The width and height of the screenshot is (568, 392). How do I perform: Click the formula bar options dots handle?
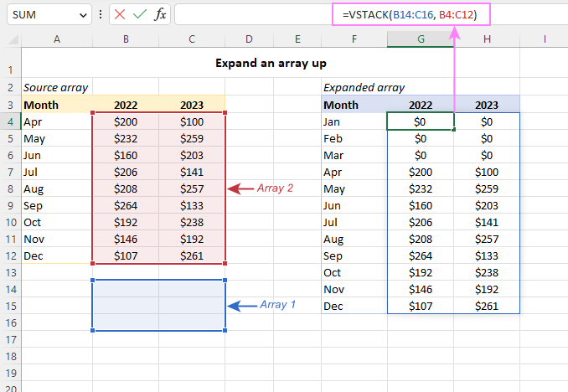101,14
